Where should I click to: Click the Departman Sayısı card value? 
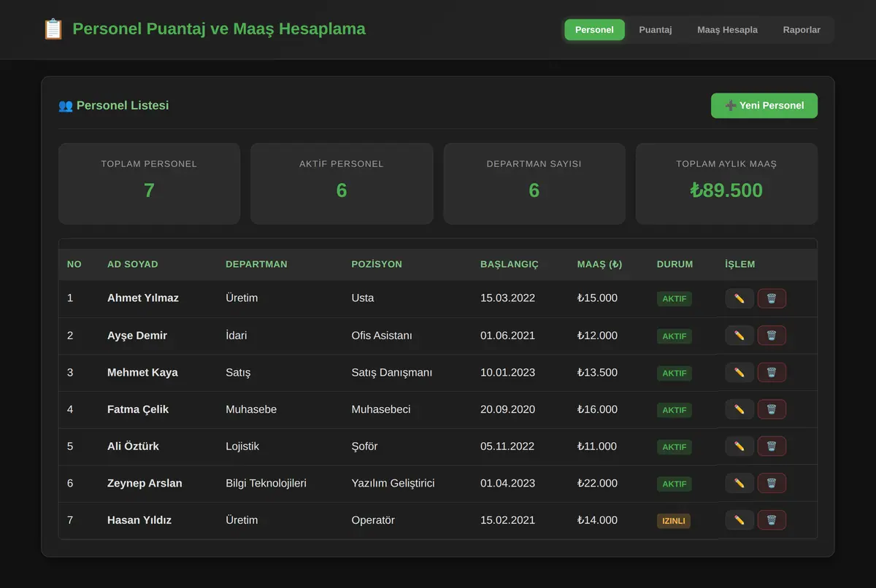pyautogui.click(x=534, y=190)
